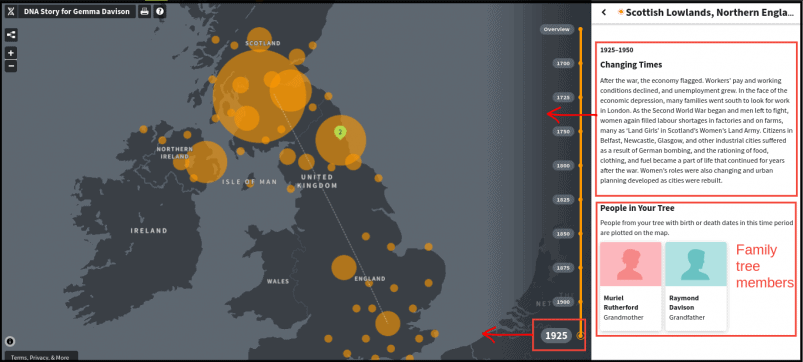Click the SCOTLAND map label
This screenshot has width=803, height=362.
click(x=263, y=44)
